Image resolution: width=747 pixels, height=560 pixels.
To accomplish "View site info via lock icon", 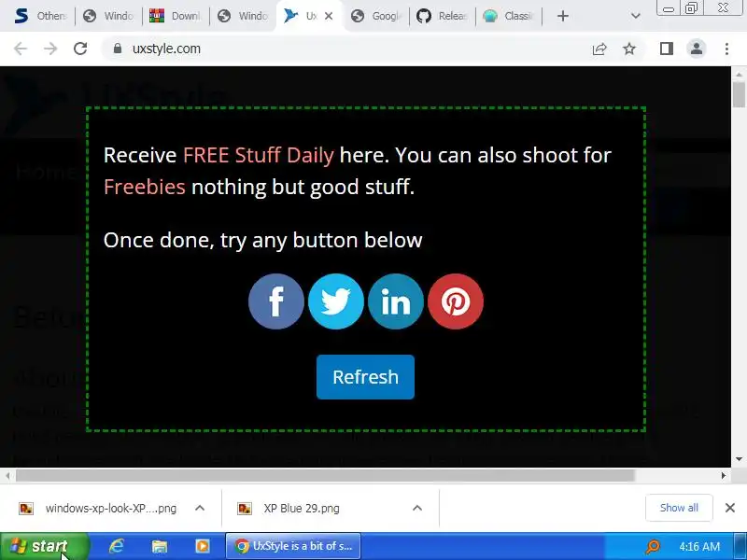I will pyautogui.click(x=118, y=49).
